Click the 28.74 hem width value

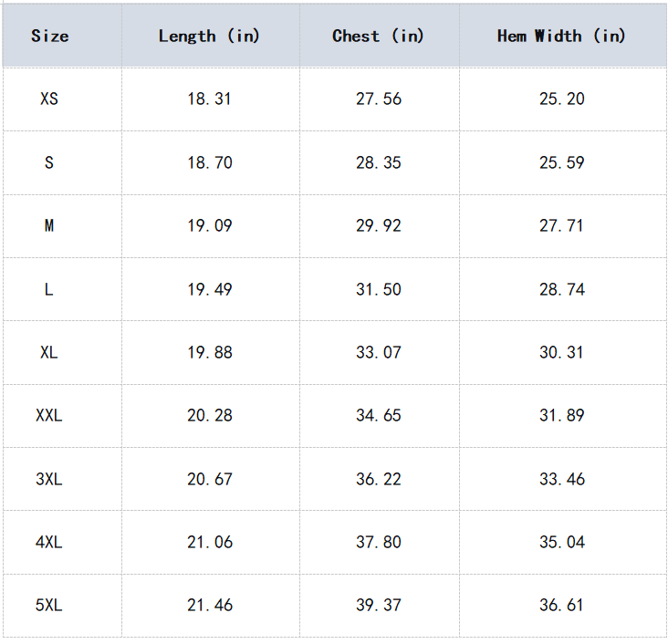pyautogui.click(x=562, y=289)
